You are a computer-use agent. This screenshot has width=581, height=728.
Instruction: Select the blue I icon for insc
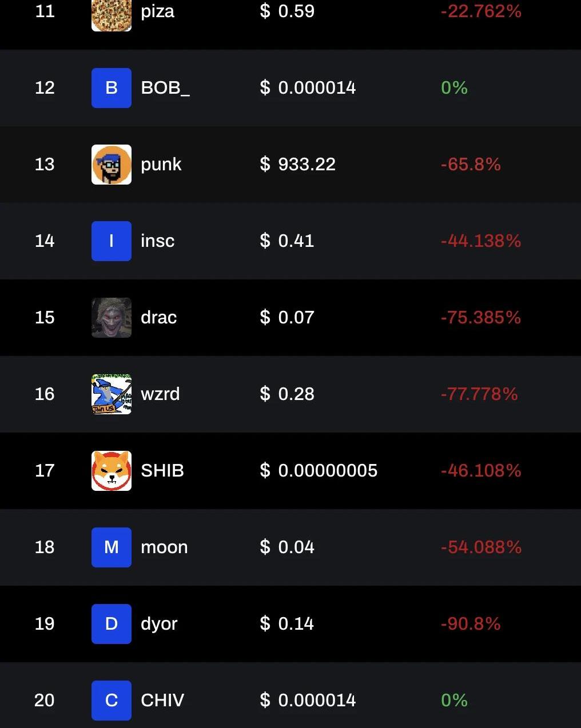[112, 241]
